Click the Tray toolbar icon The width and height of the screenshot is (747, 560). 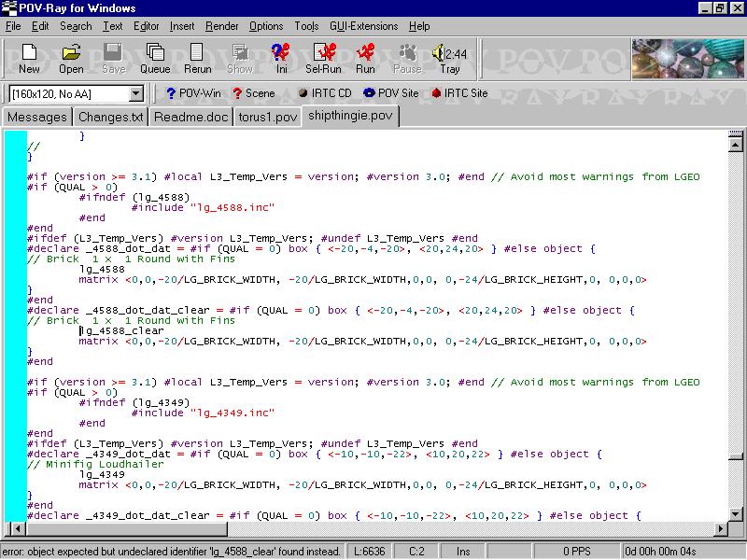tap(449, 58)
